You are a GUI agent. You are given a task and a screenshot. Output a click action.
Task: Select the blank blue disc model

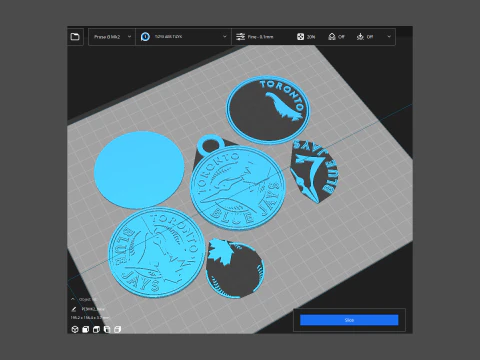click(x=139, y=170)
